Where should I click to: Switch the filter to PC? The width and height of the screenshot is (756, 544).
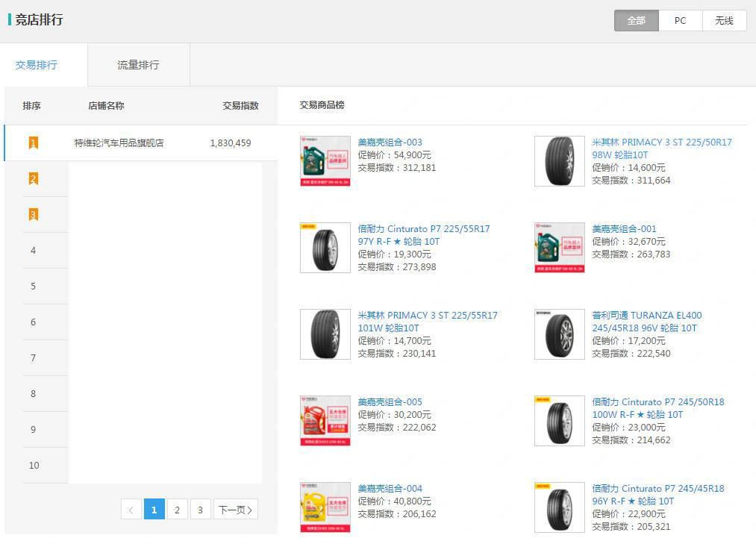click(680, 21)
